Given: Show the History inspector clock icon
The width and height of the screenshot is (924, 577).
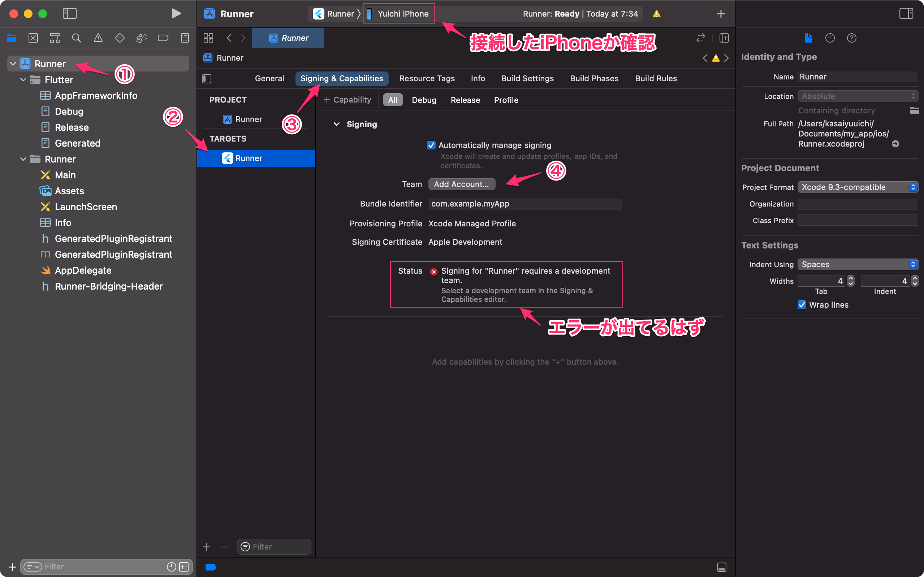Looking at the screenshot, I should [x=830, y=38].
